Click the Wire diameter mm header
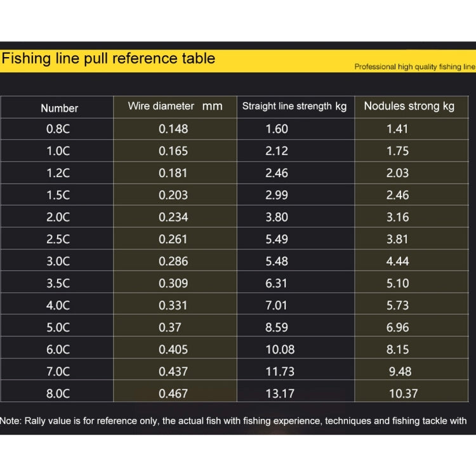 (x=175, y=106)
